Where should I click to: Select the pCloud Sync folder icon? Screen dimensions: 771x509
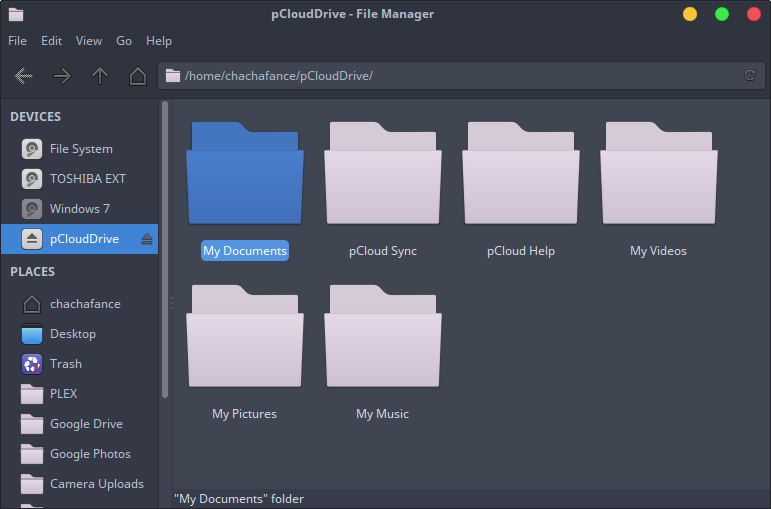click(383, 173)
